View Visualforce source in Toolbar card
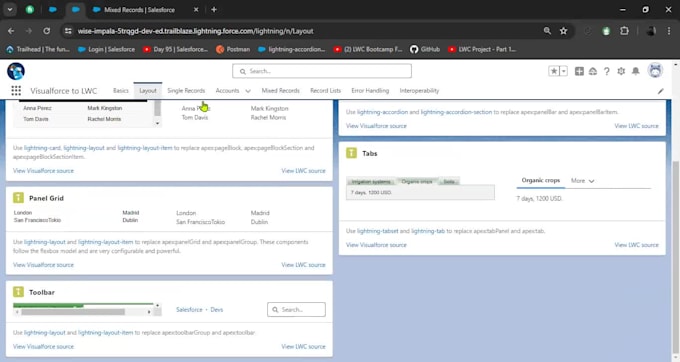 43,346
